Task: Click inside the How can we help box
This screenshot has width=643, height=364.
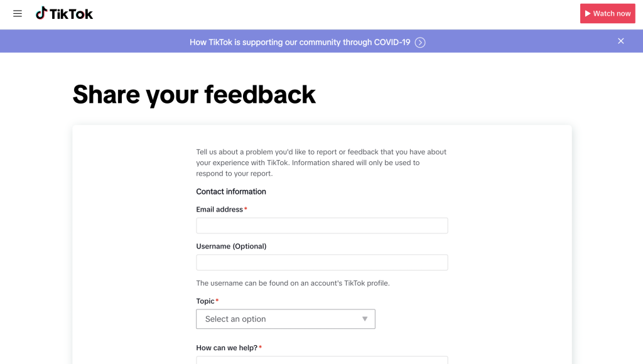Action: coord(321,361)
